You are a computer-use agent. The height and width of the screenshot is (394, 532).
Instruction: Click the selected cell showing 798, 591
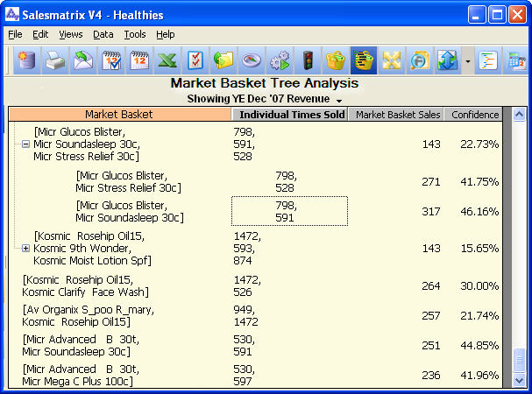(x=289, y=211)
